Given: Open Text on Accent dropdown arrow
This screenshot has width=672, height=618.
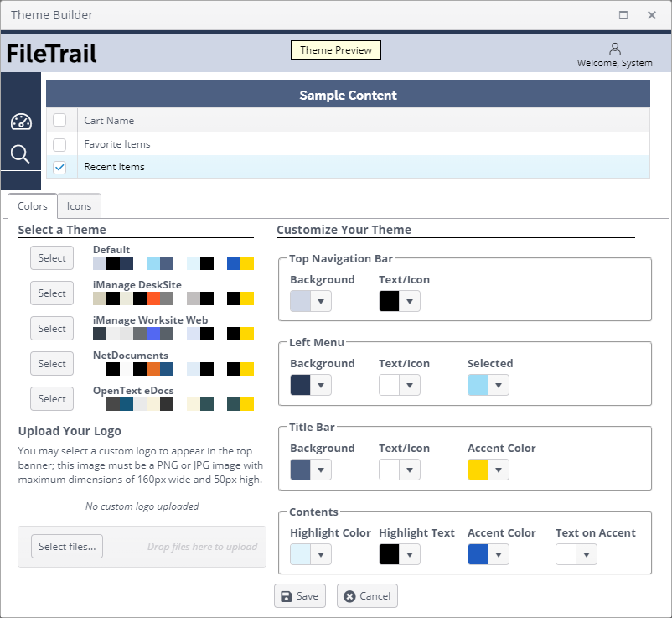Looking at the screenshot, I should pos(587,554).
